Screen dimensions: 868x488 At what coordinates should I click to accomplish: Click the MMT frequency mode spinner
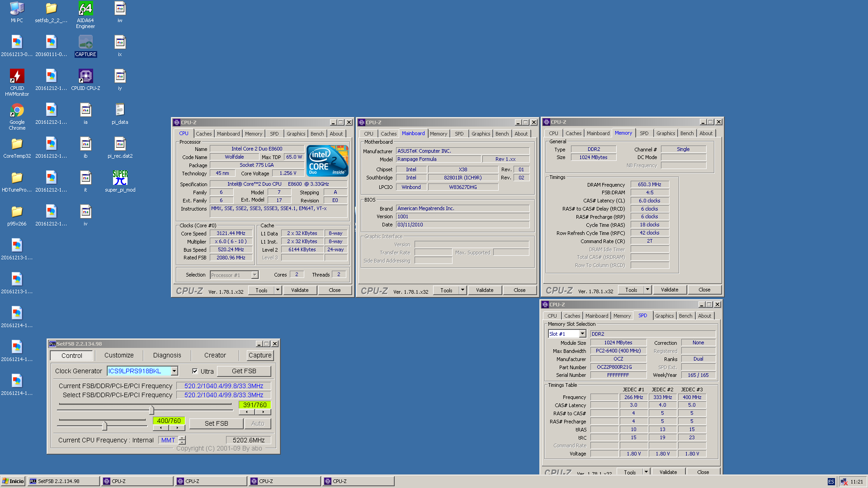[x=182, y=440]
